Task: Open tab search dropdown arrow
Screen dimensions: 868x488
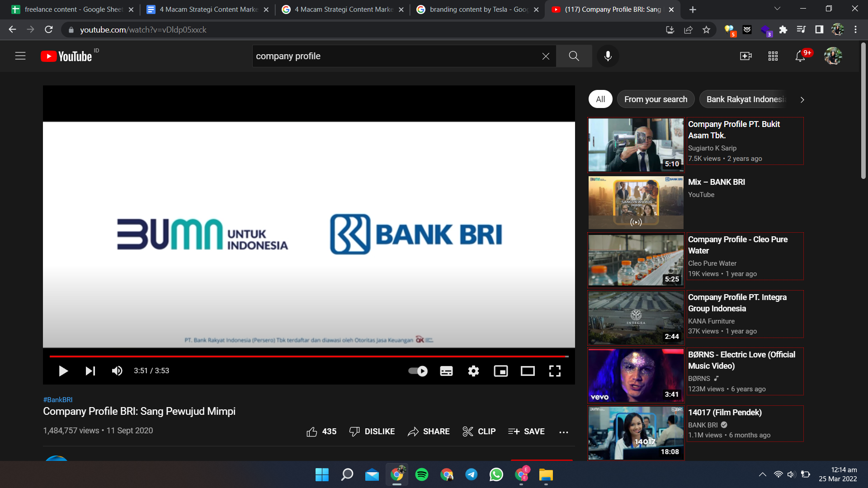Action: point(777,9)
